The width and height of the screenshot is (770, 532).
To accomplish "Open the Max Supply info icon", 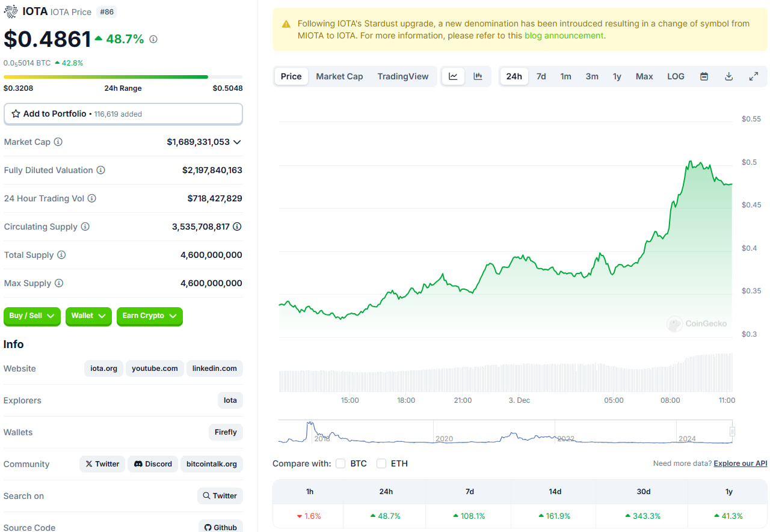I will coord(59,283).
